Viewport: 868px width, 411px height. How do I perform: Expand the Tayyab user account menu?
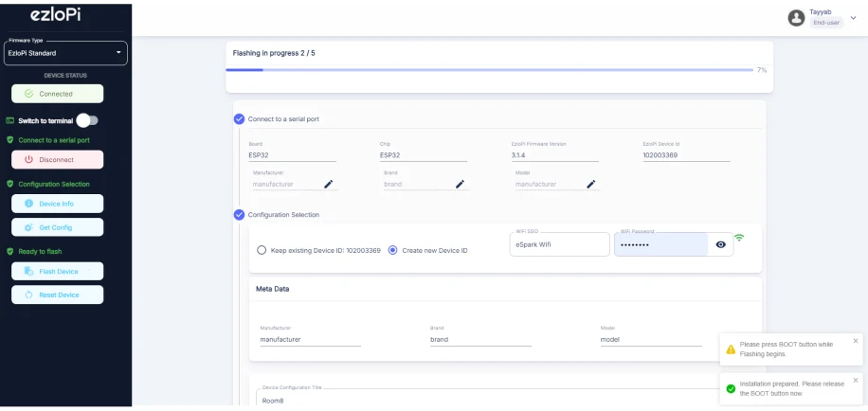[x=853, y=17]
